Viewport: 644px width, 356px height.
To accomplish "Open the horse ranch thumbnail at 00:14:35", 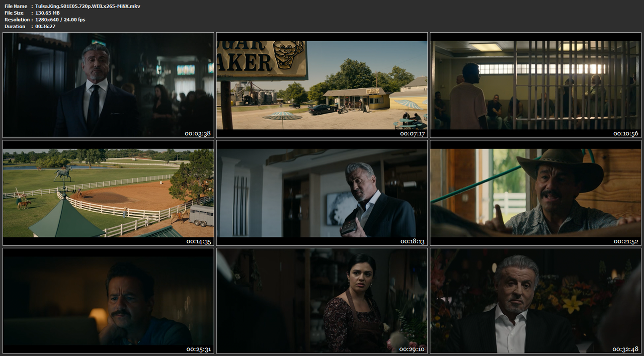I will [108, 193].
